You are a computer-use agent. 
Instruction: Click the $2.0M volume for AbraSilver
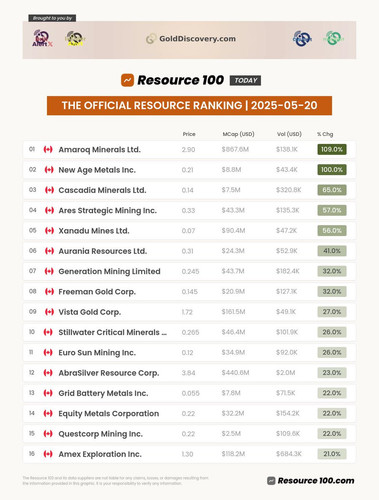pyautogui.click(x=286, y=373)
